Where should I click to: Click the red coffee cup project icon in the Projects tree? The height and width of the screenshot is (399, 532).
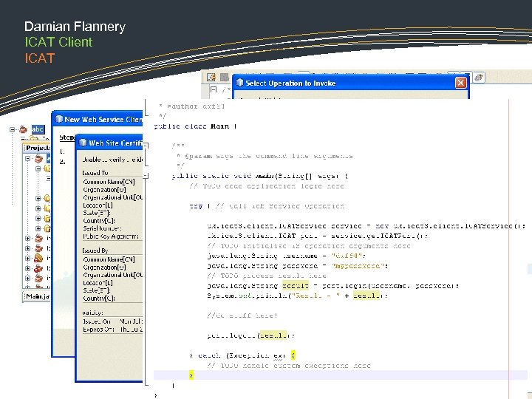coord(38,268)
